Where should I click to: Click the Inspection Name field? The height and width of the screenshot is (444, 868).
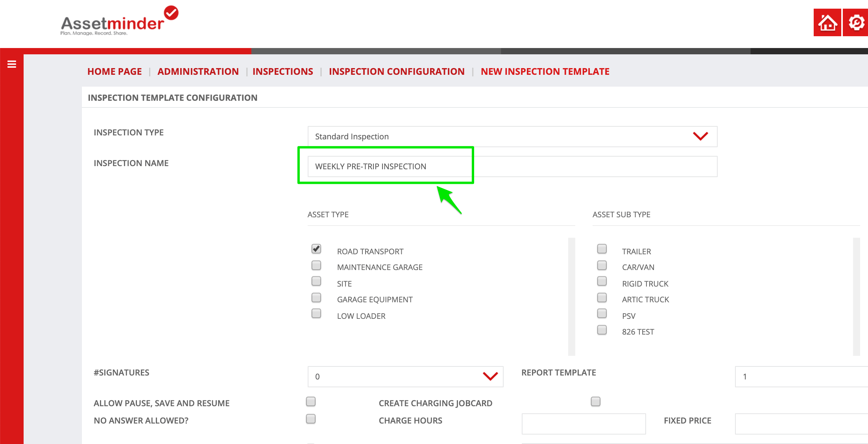tap(512, 166)
